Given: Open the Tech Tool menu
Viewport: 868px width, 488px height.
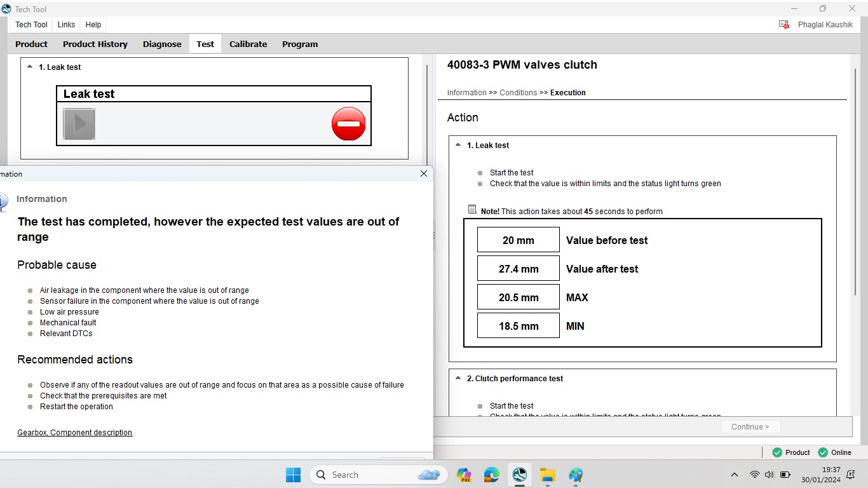Looking at the screenshot, I should 31,24.
